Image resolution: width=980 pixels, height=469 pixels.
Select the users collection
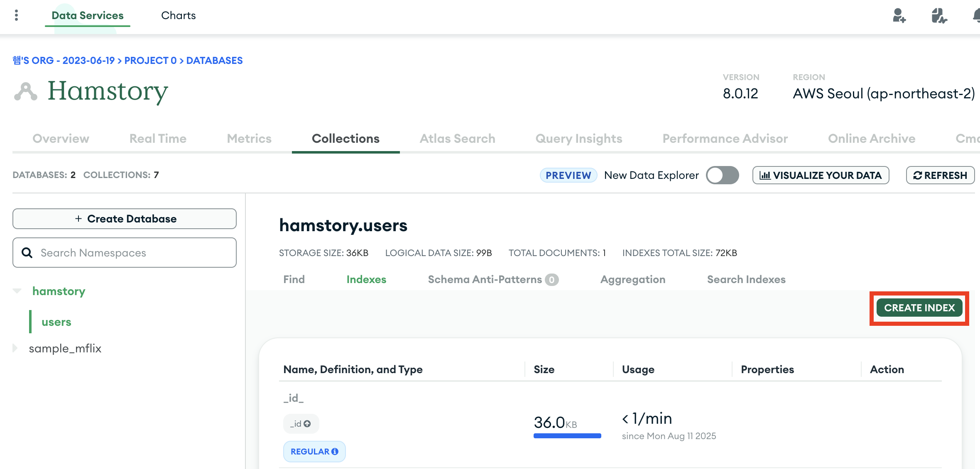click(56, 322)
